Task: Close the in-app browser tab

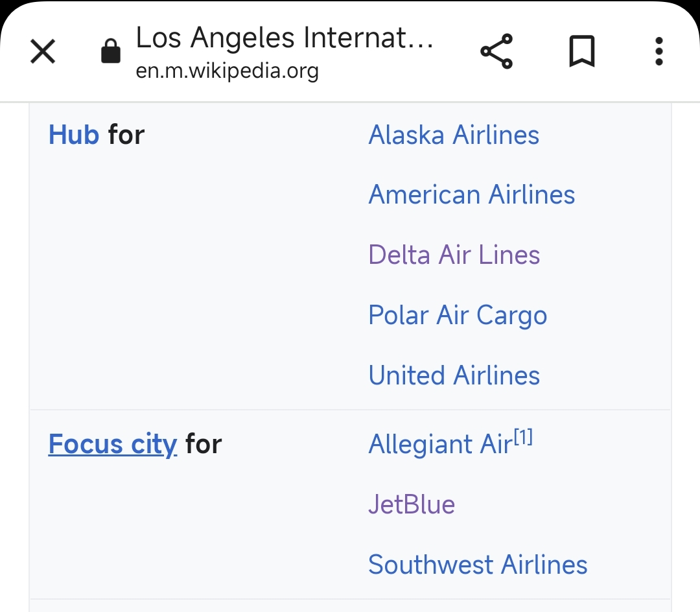Action: 43,52
